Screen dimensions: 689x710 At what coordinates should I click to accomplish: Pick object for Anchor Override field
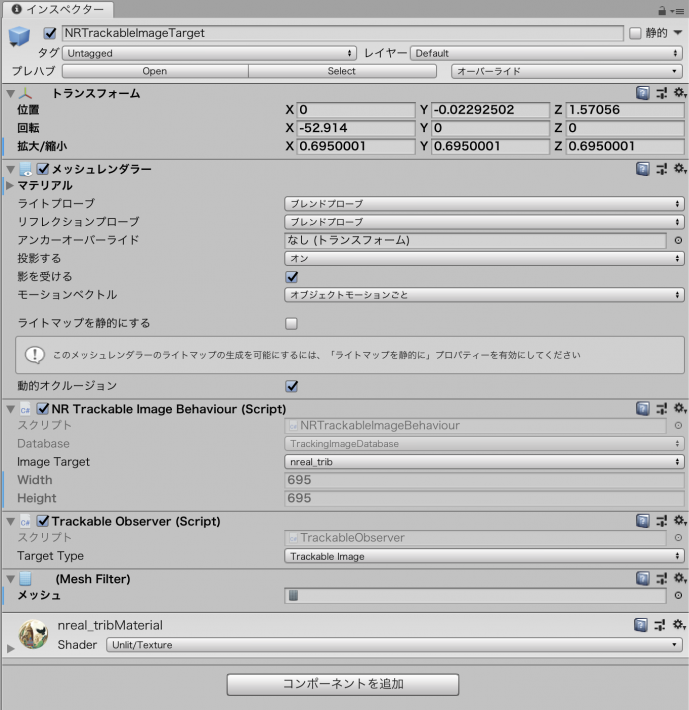tap(678, 240)
